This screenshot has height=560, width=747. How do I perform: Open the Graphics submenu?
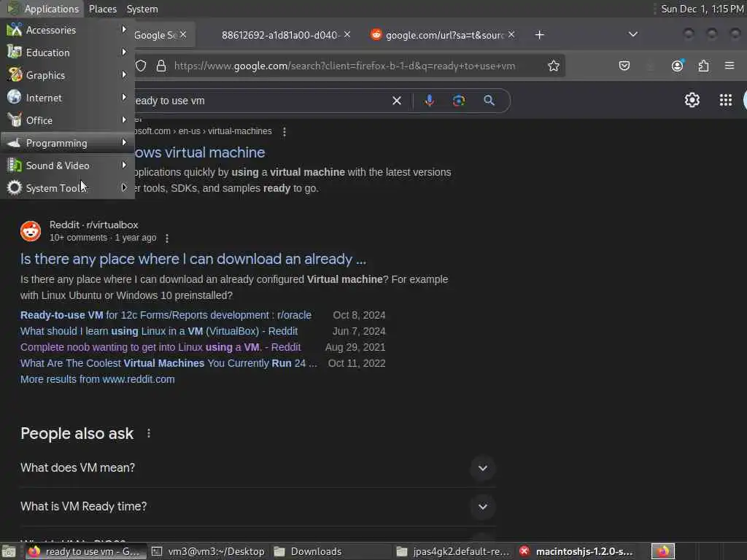[x=67, y=75]
